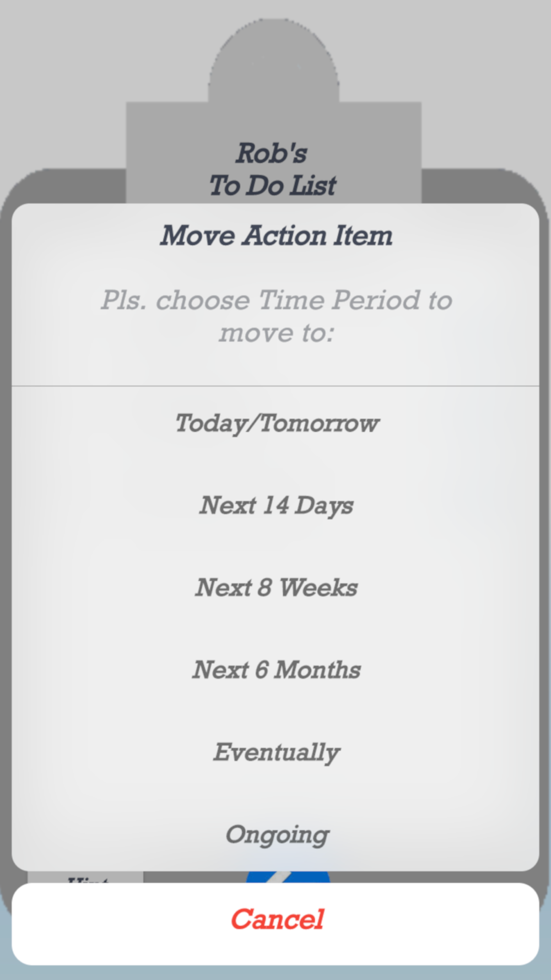Click the clipboard clip at top

pyautogui.click(x=273, y=61)
